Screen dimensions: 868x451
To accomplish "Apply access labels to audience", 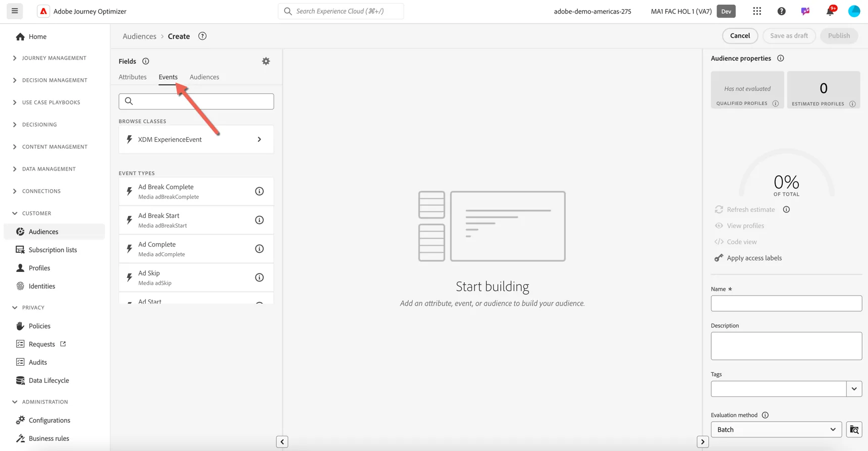I will click(x=748, y=258).
